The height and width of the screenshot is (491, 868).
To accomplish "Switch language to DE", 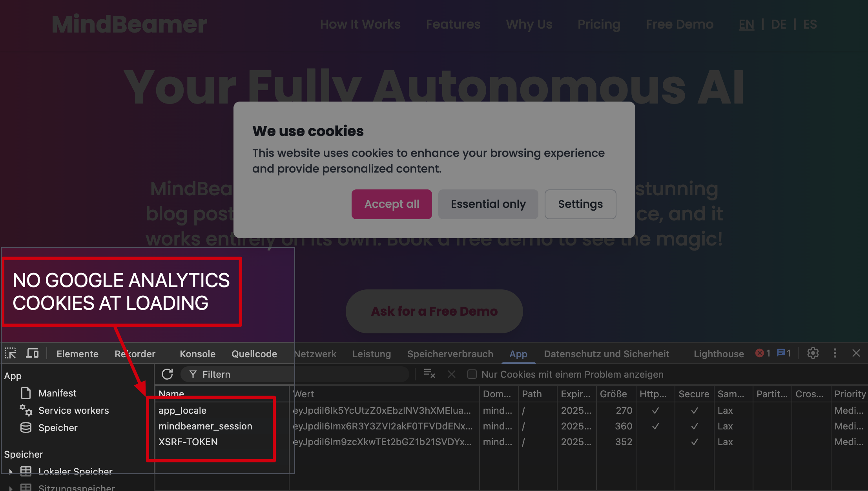I will (779, 24).
